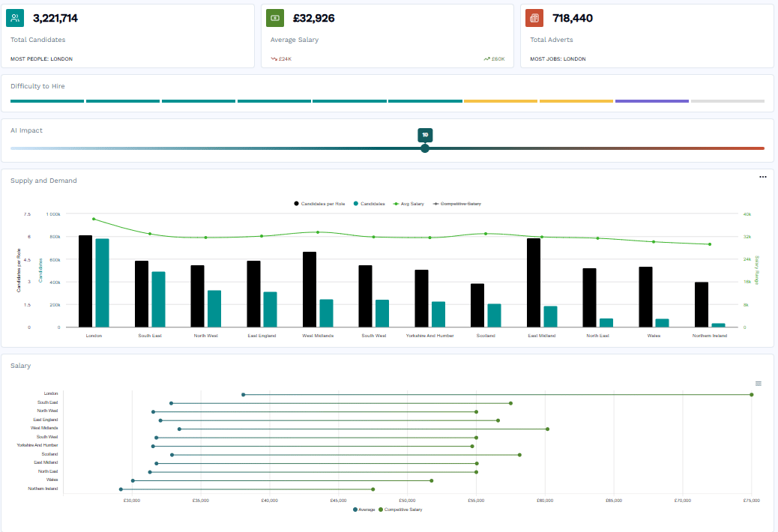Toggle the Competitive Salary legend under Salary chart

(402, 509)
